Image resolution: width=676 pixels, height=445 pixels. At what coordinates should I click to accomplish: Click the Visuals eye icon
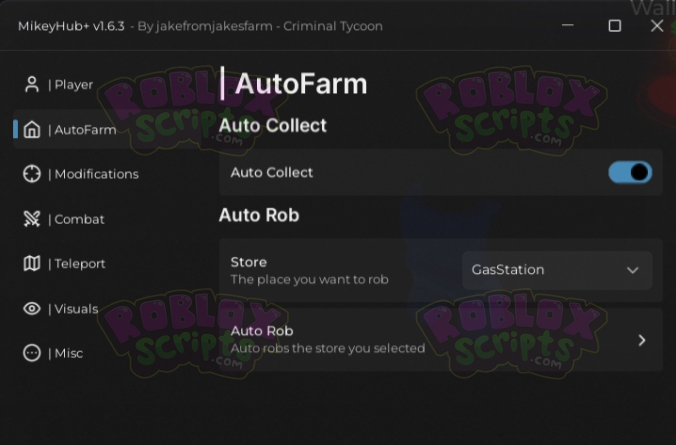point(32,309)
